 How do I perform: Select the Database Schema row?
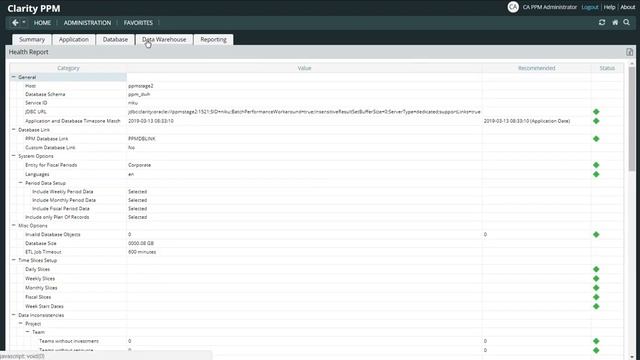45,94
